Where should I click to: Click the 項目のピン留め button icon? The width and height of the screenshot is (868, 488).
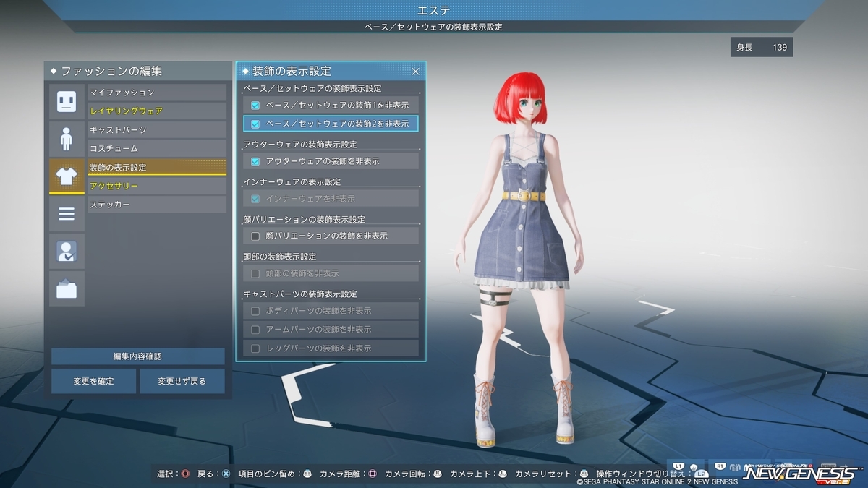[307, 474]
